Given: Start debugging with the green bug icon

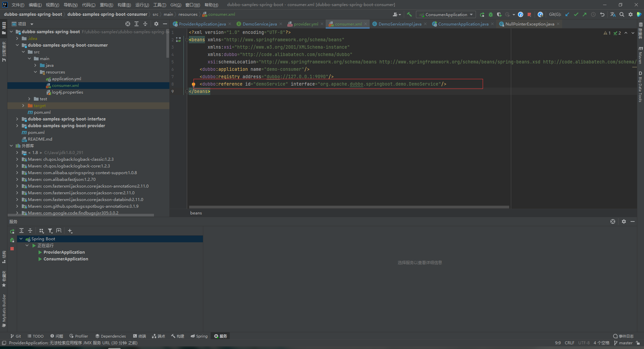Looking at the screenshot, I should (x=491, y=14).
